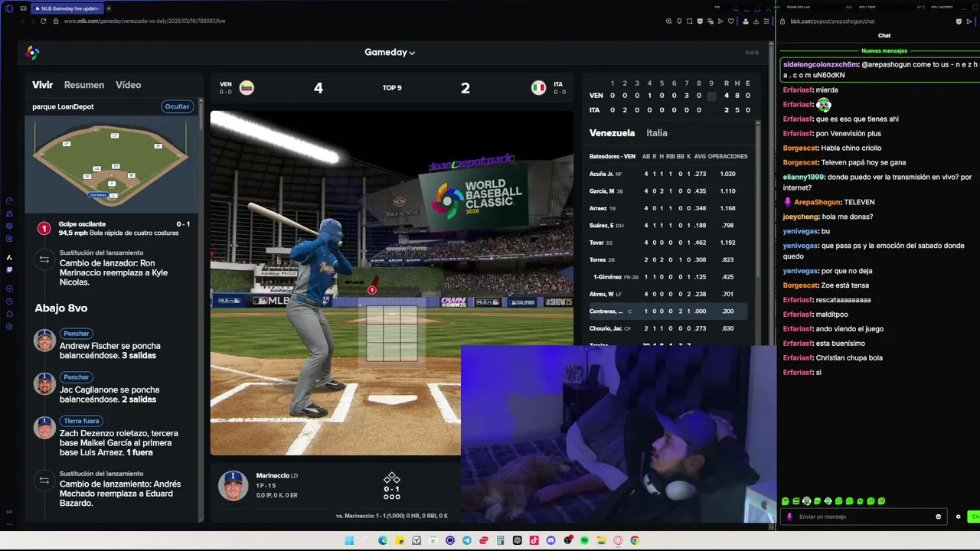This screenshot has width=980, height=551.
Task: Click the pitch number 1 marker
Action: coord(44,228)
